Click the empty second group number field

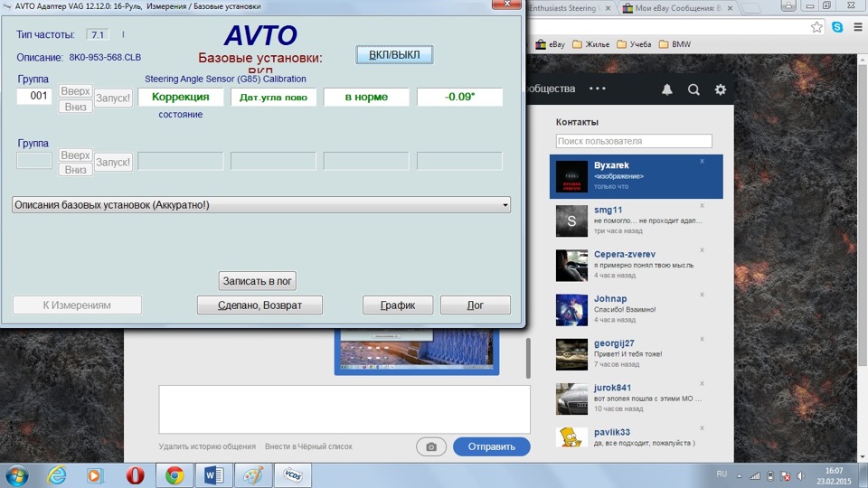tap(34, 161)
